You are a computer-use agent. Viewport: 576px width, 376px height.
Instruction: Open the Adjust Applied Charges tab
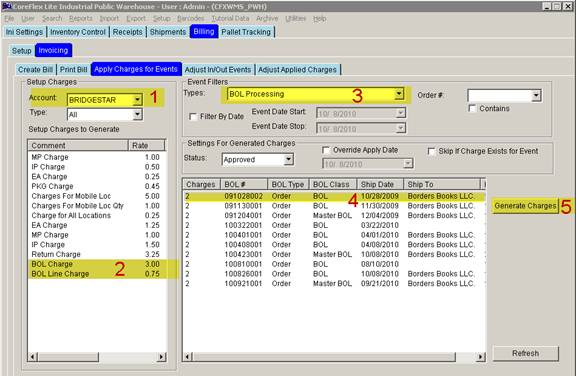coord(297,69)
